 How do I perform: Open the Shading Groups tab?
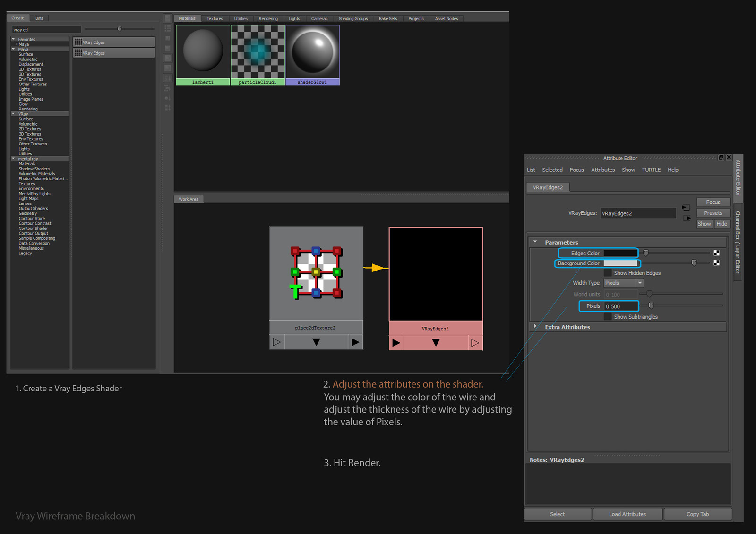(x=353, y=18)
